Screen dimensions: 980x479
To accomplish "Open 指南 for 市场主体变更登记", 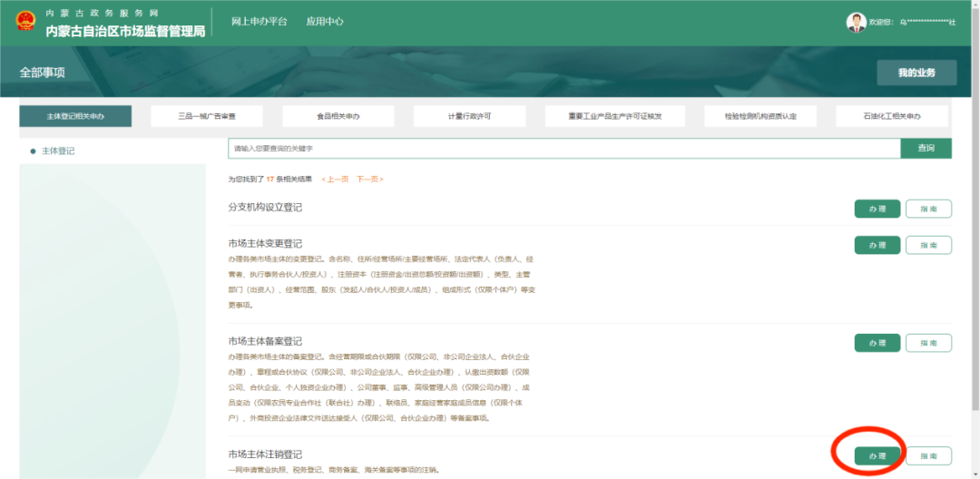I will tap(929, 245).
